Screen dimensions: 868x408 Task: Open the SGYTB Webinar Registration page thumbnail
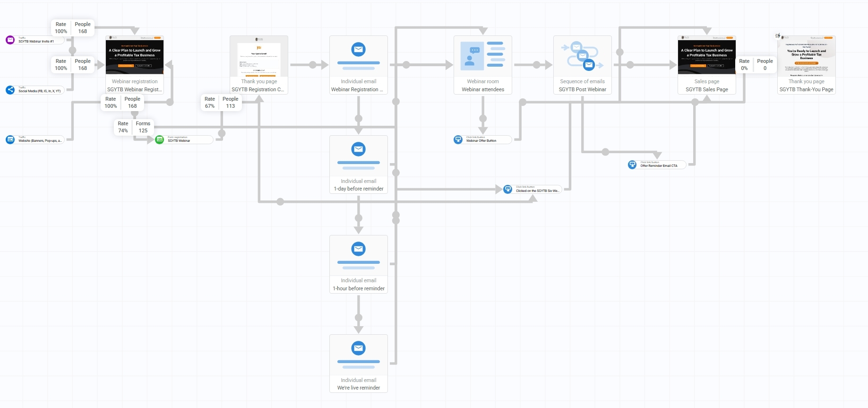[135, 55]
